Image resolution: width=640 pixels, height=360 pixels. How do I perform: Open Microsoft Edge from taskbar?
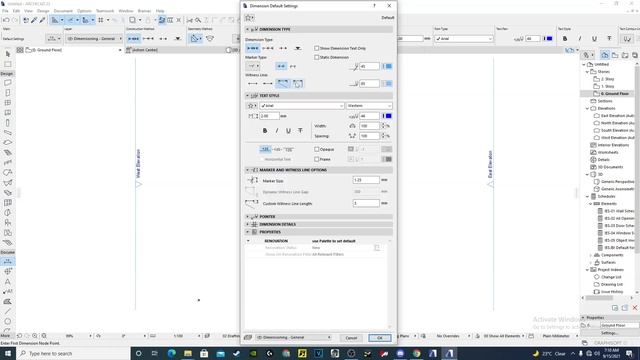point(171,353)
